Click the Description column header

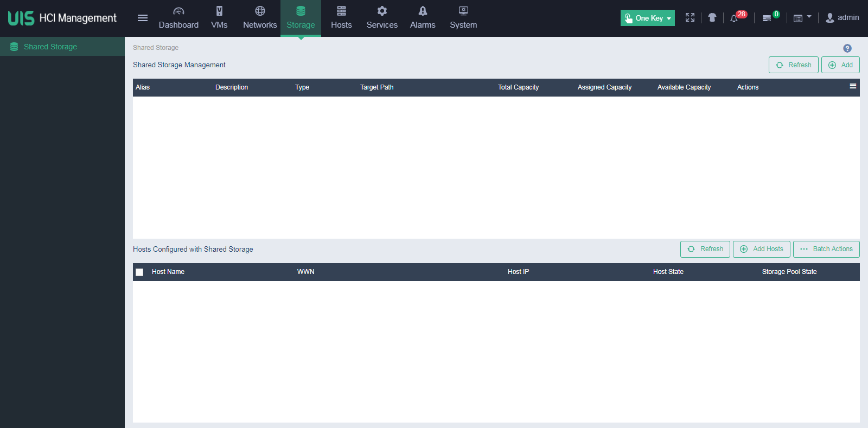[x=232, y=87]
